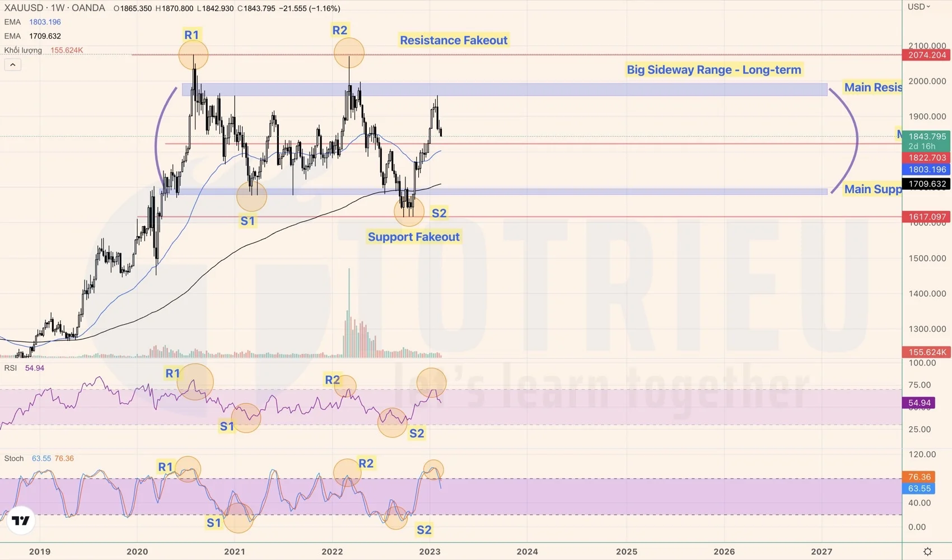Screen dimensions: 952x560
Task: Click the orange 76.36 Stoch axis label
Action: (918, 477)
